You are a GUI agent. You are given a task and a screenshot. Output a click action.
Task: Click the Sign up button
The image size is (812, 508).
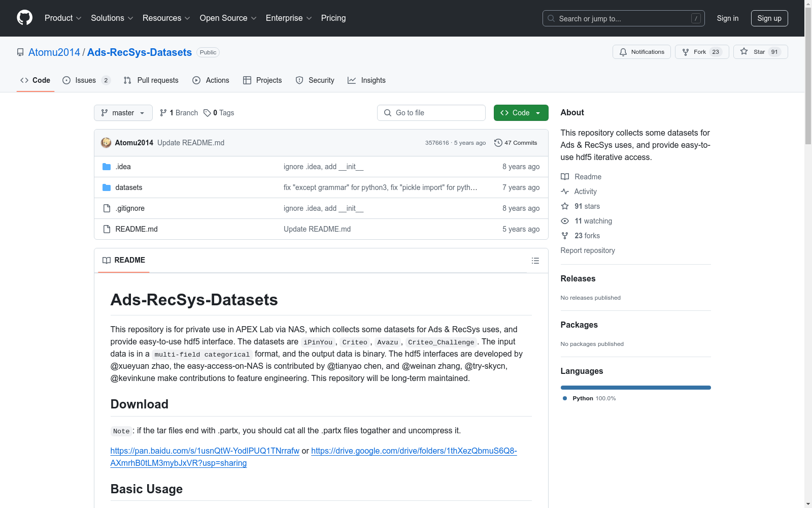point(769,18)
